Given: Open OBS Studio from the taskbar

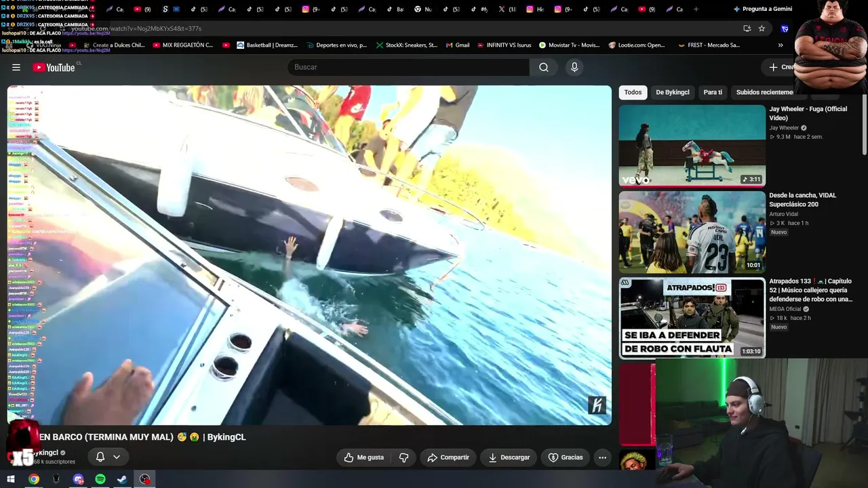Looking at the screenshot, I should (x=144, y=479).
